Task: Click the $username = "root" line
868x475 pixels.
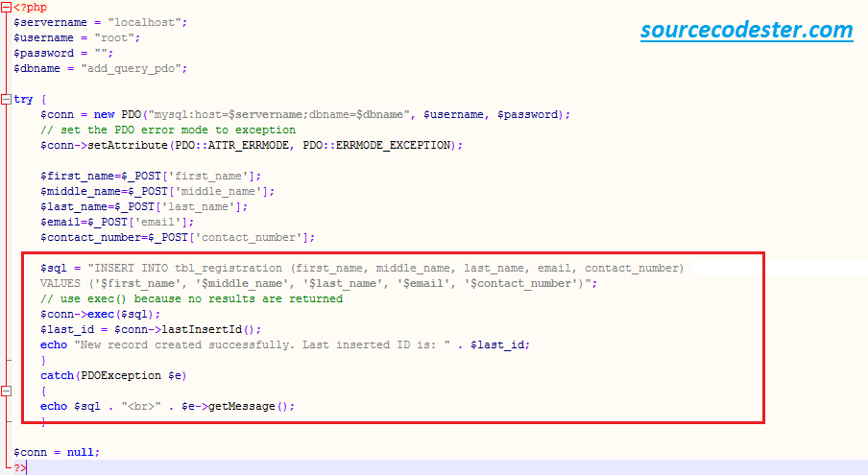Action: [77, 38]
